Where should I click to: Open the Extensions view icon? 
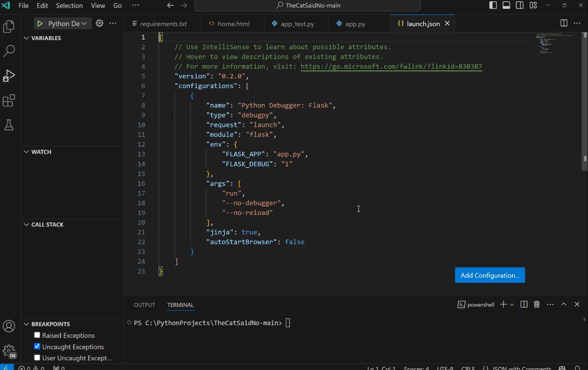[9, 100]
